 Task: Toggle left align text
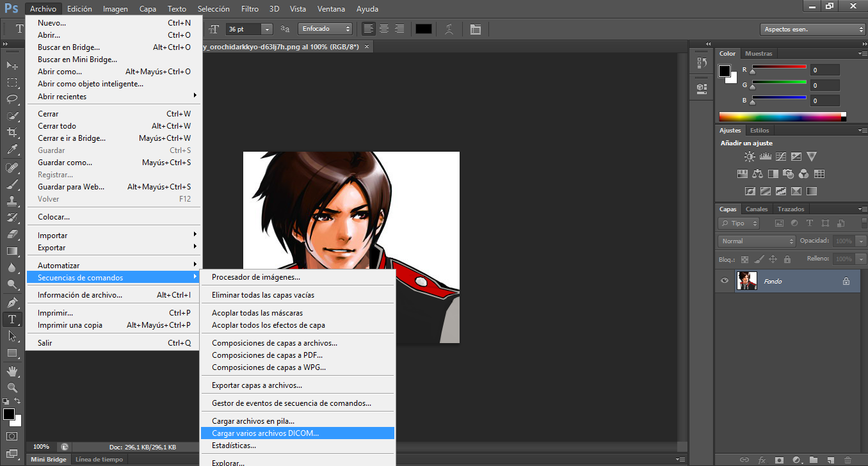[369, 29]
